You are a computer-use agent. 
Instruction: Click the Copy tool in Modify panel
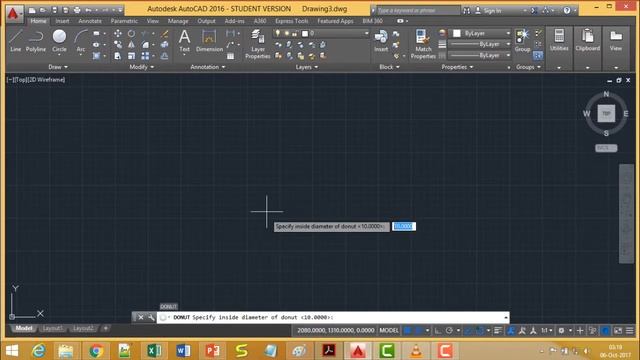tap(118, 44)
